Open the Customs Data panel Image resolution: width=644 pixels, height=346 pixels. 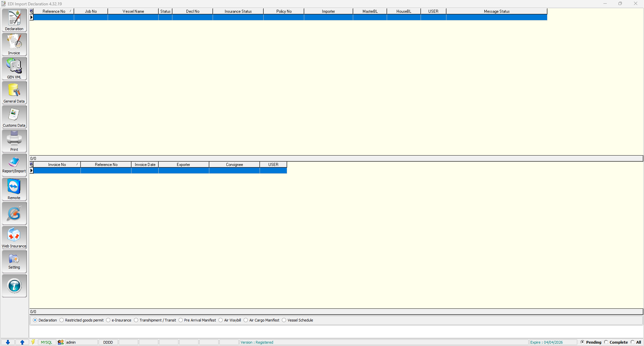[x=14, y=117]
